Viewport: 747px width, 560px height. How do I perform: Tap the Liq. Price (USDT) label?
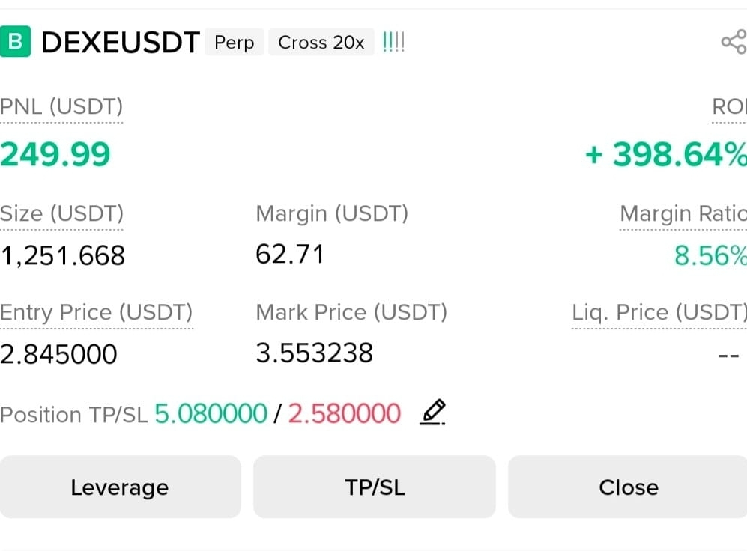pos(659,312)
